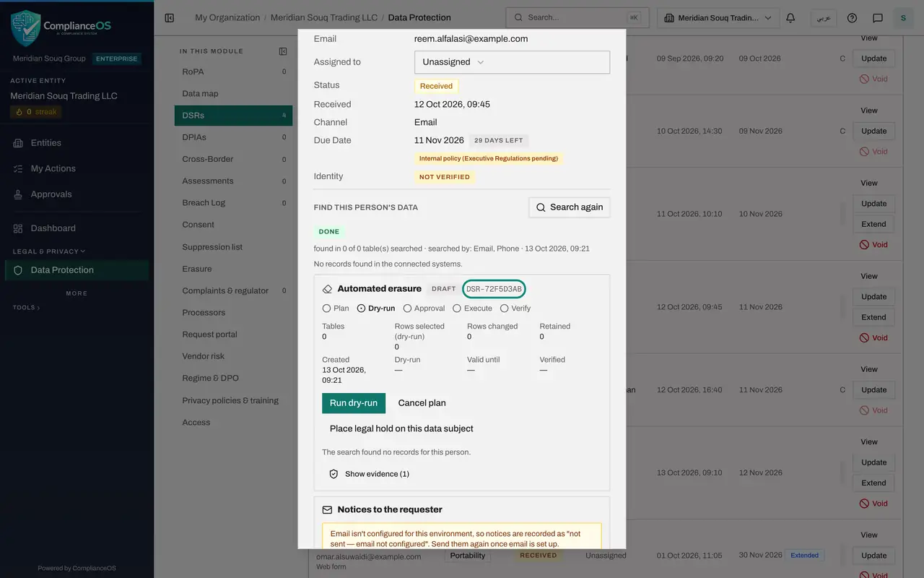Go to My Actions
Viewport: 924px width, 578px height.
coord(77,168)
